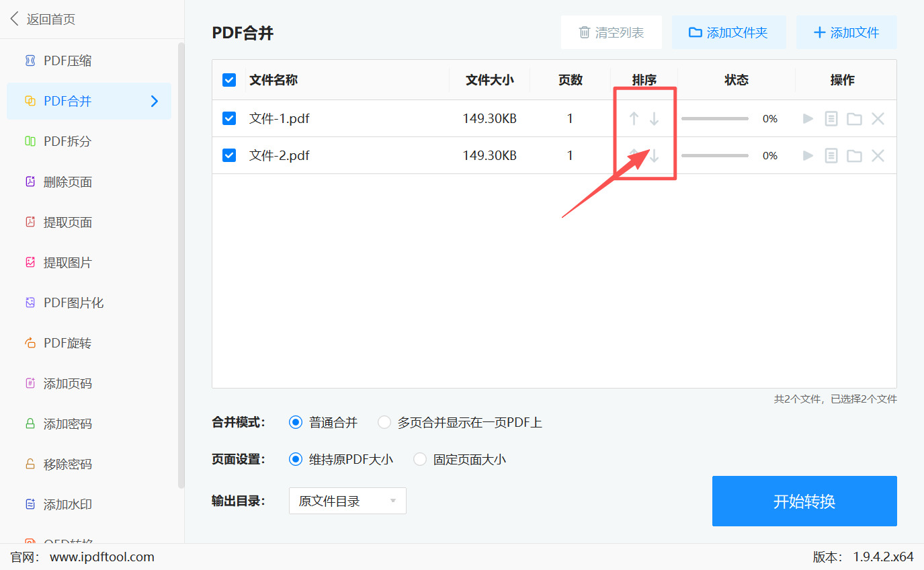
Task: Open the output folder for 文件-2.pdf
Action: click(x=854, y=155)
